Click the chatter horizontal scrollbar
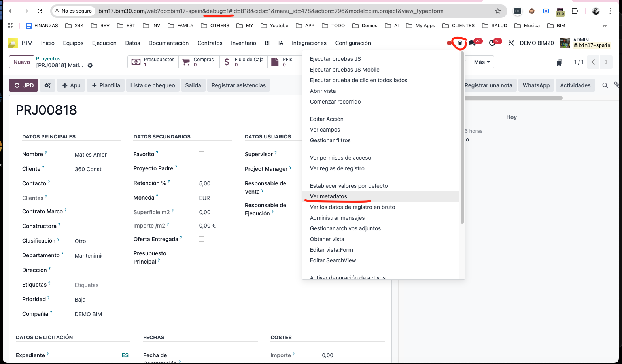This screenshot has height=364, width=622. pyautogui.click(x=514, y=98)
